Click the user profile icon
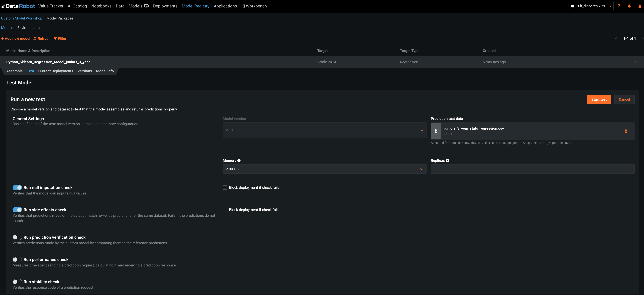Viewport: 644px width, 295px height. tap(640, 6)
